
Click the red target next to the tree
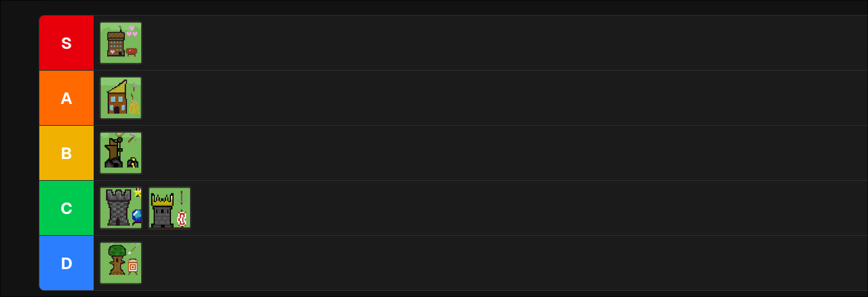click(x=133, y=266)
